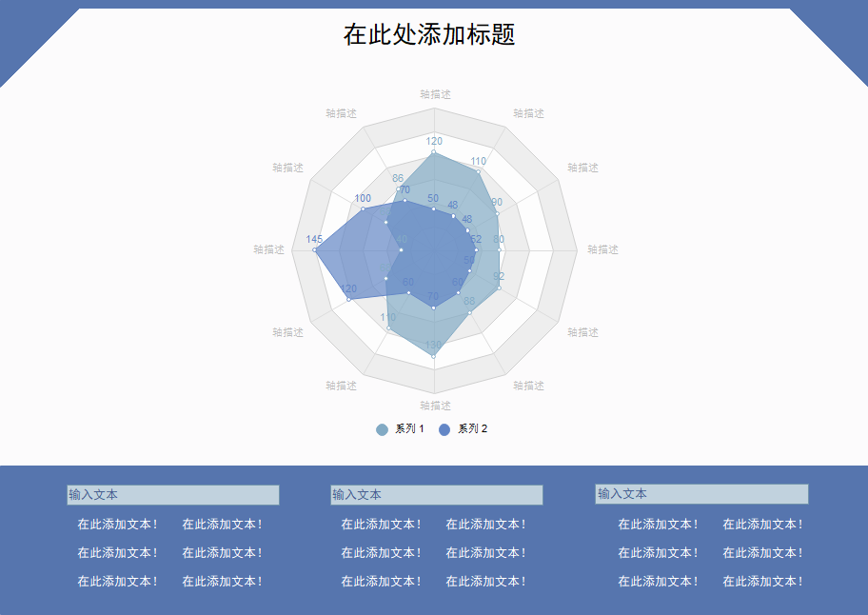The image size is (868, 615).
Task: Click the 130 data label on radar chart
Action: click(433, 345)
